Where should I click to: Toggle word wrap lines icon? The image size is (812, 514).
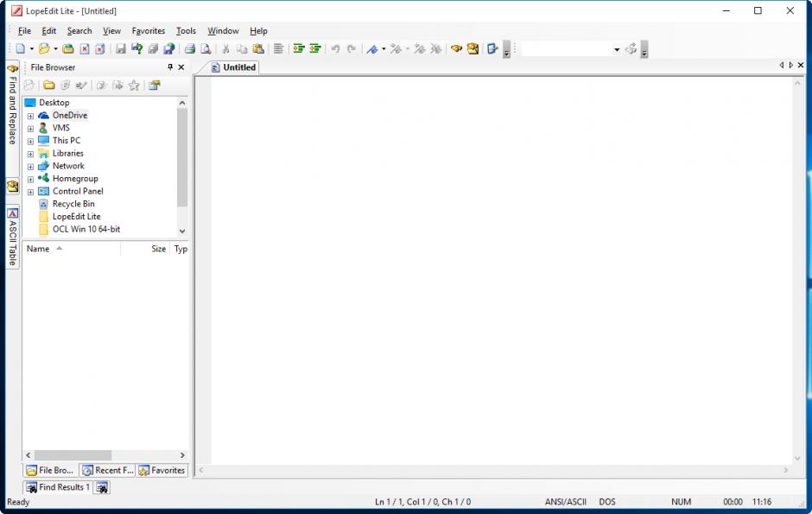(279, 48)
